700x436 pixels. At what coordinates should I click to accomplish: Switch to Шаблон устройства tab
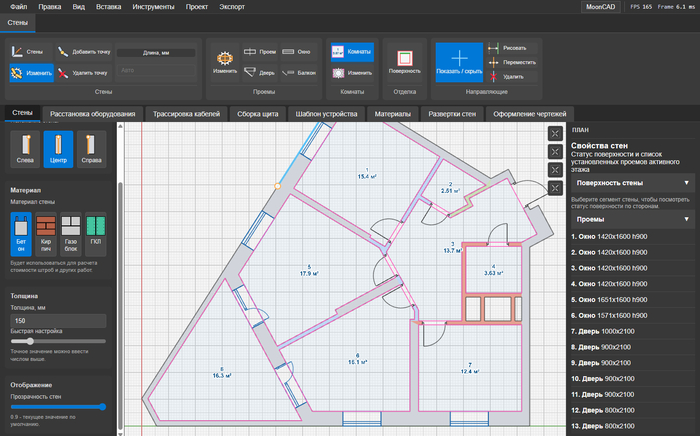click(x=326, y=114)
